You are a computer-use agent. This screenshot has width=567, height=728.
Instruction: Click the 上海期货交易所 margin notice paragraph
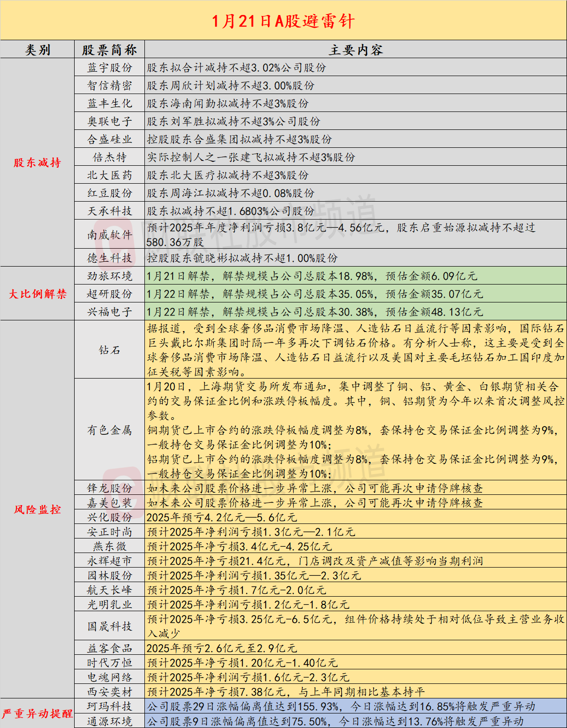[356, 430]
